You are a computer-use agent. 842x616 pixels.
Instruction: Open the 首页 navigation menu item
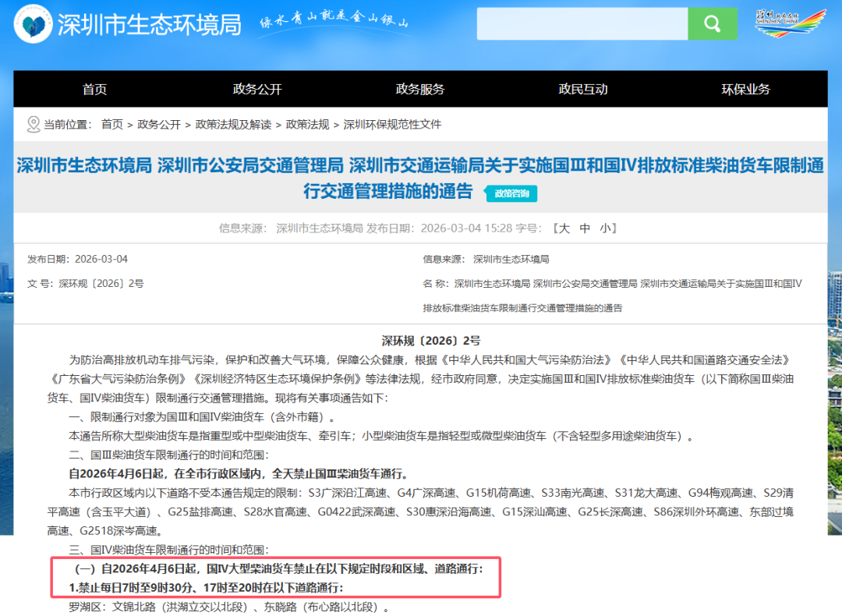pyautogui.click(x=94, y=89)
